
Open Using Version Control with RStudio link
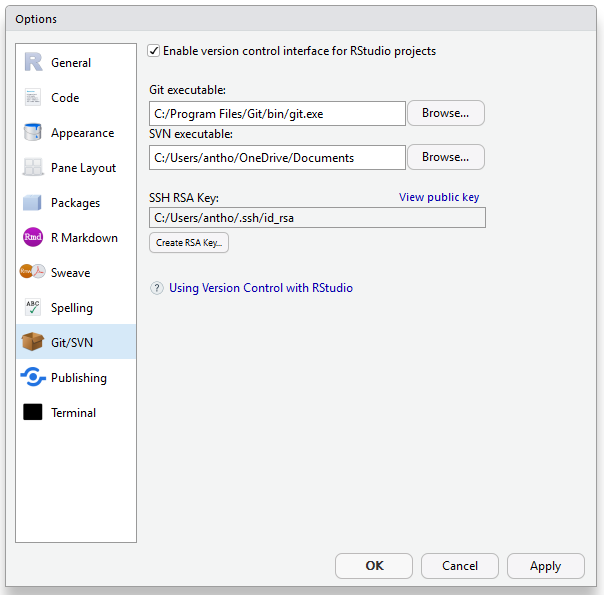pyautogui.click(x=261, y=288)
